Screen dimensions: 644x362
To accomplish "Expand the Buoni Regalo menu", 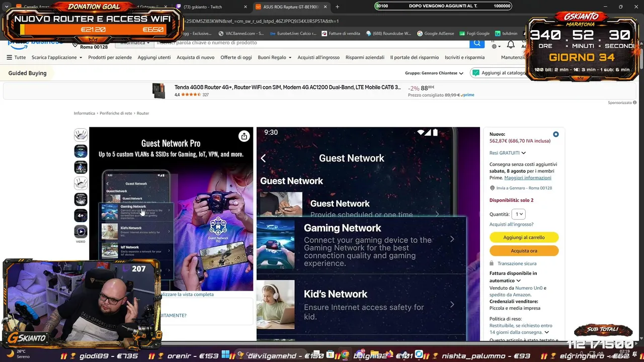I will tap(275, 57).
